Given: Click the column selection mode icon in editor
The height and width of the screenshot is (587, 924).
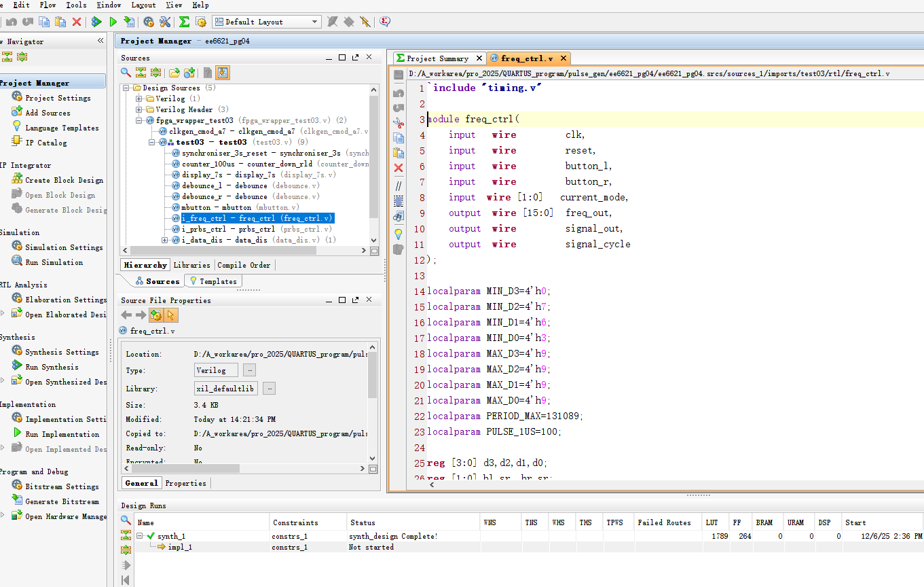Looking at the screenshot, I should (399, 201).
